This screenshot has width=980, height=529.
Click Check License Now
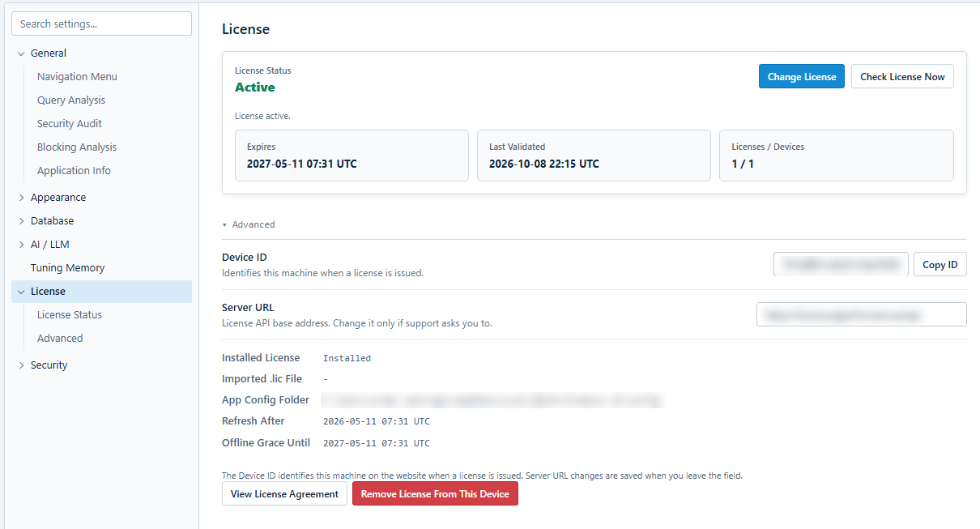pyautogui.click(x=902, y=77)
